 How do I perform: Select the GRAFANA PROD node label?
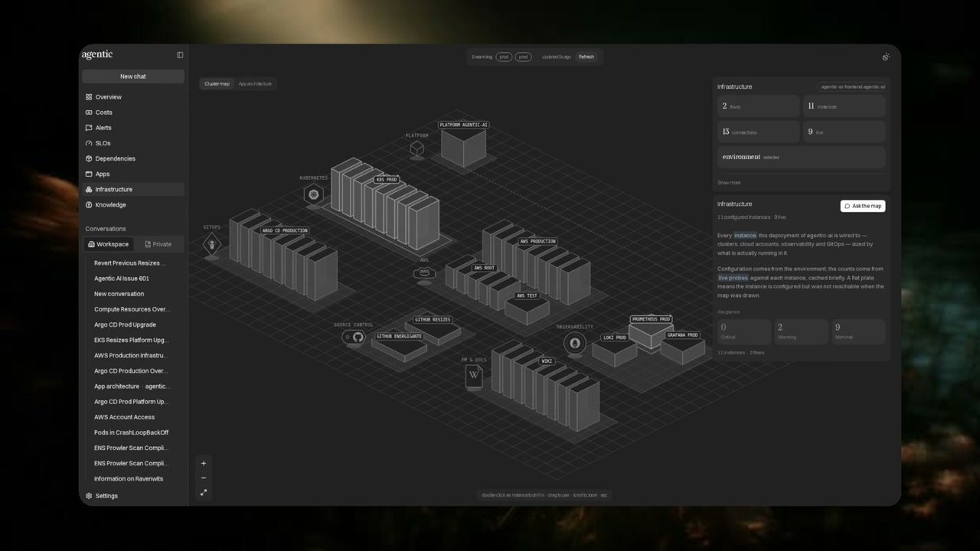point(682,335)
